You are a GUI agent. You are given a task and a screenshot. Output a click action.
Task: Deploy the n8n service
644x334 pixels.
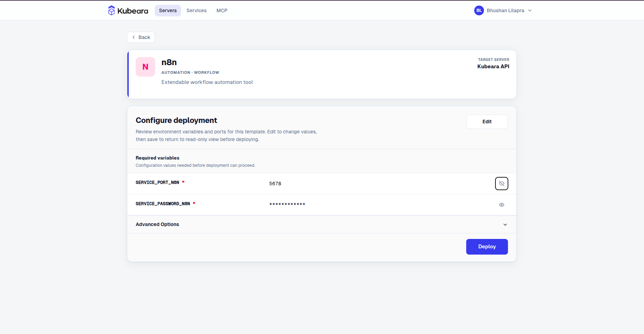click(487, 247)
